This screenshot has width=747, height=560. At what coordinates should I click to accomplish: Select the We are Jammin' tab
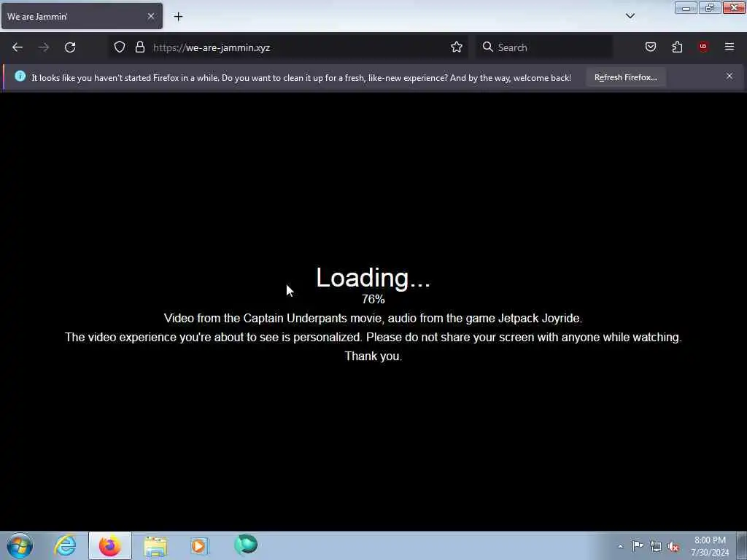click(x=82, y=16)
